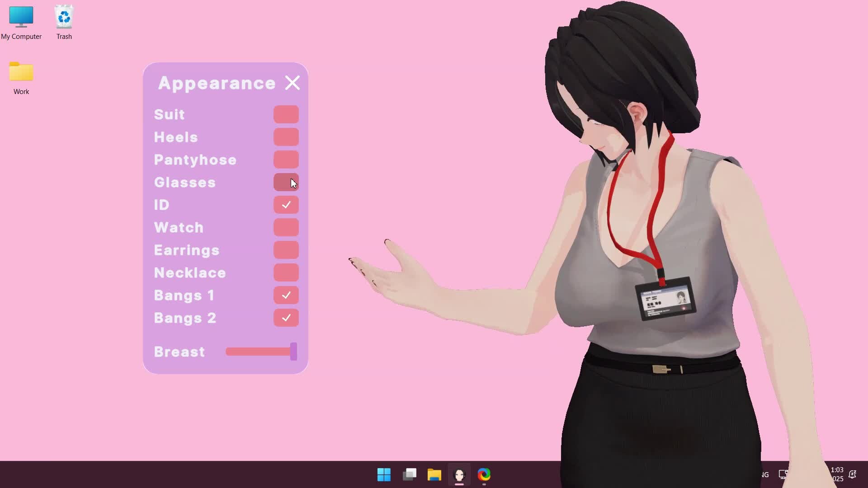
Task: Open Task View from taskbar
Action: [x=409, y=474]
